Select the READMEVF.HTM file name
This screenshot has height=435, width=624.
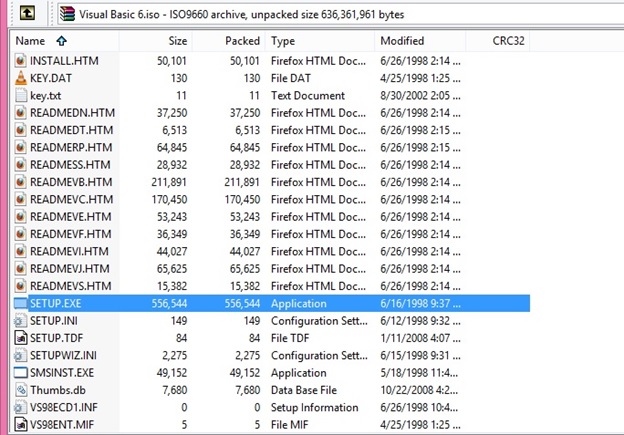coord(71,234)
